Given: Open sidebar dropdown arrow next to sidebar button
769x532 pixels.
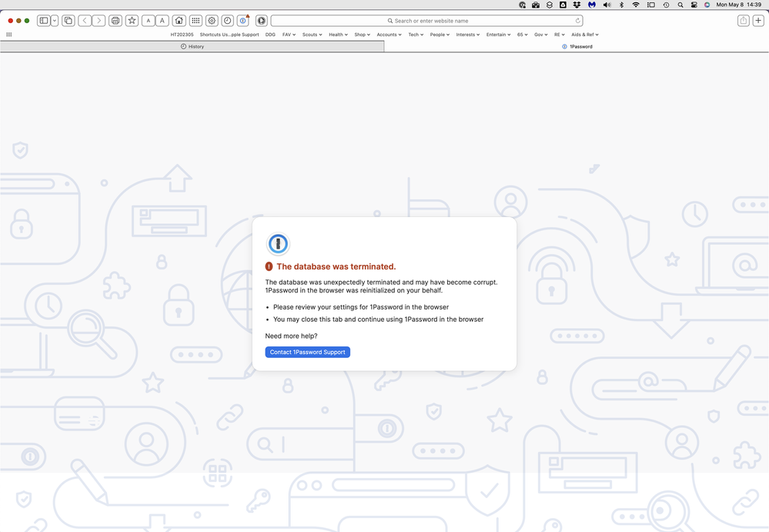Looking at the screenshot, I should pyautogui.click(x=55, y=21).
